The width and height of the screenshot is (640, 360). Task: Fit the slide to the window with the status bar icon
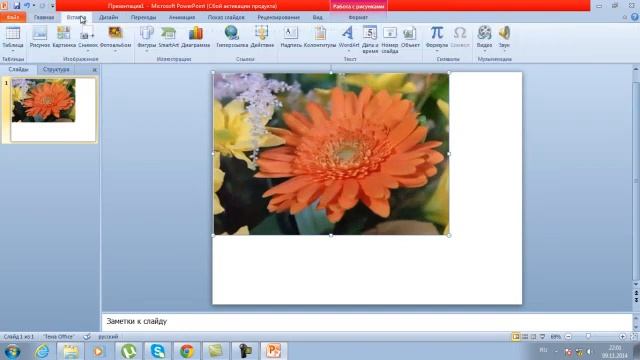click(x=634, y=337)
